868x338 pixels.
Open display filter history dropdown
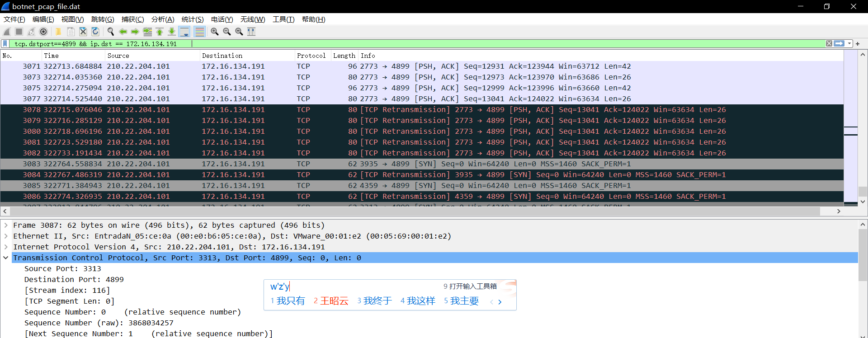pyautogui.click(x=849, y=44)
